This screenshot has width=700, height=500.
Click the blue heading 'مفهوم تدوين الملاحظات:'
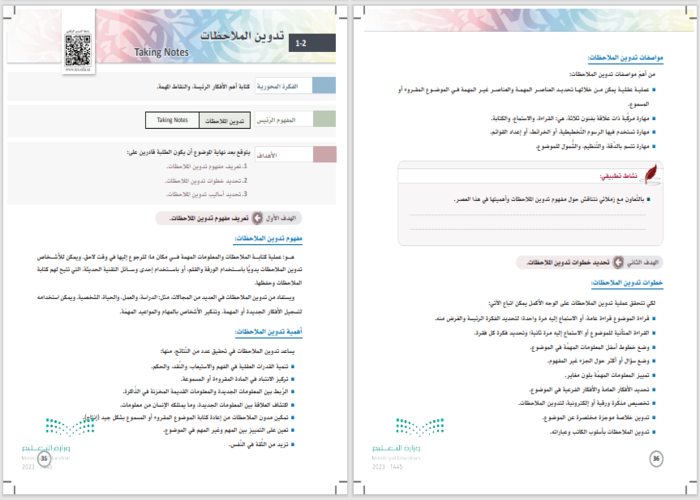coord(269,239)
